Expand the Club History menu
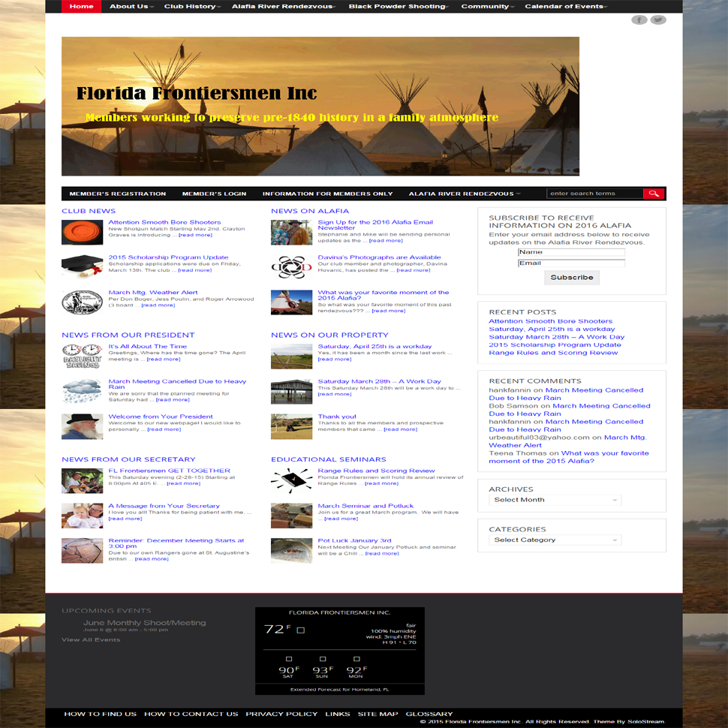 click(x=192, y=7)
